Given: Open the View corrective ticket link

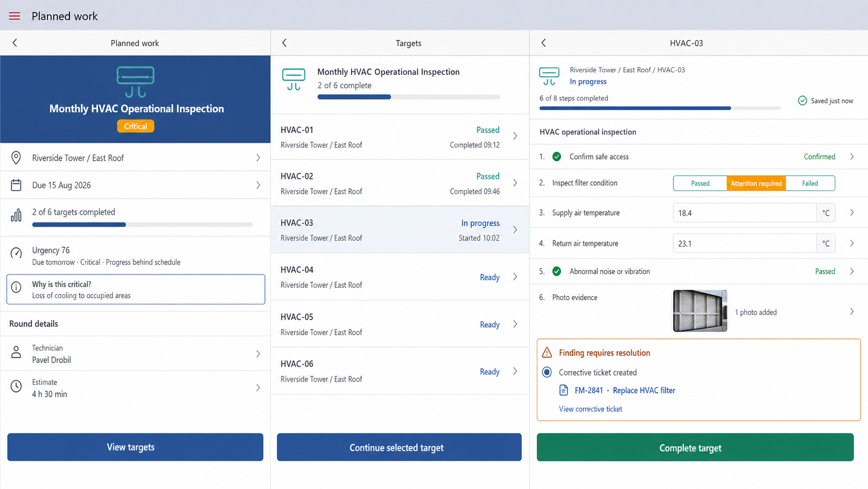Looking at the screenshot, I should point(590,409).
